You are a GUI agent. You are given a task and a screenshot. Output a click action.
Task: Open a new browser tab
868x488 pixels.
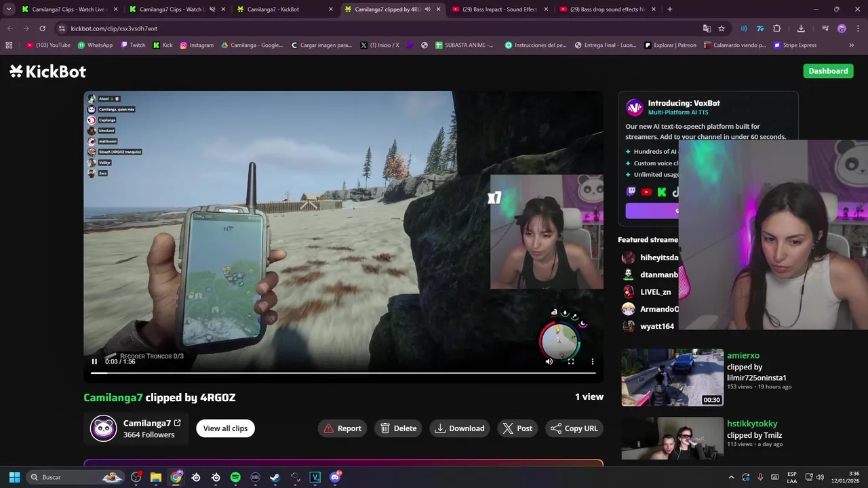point(669,9)
